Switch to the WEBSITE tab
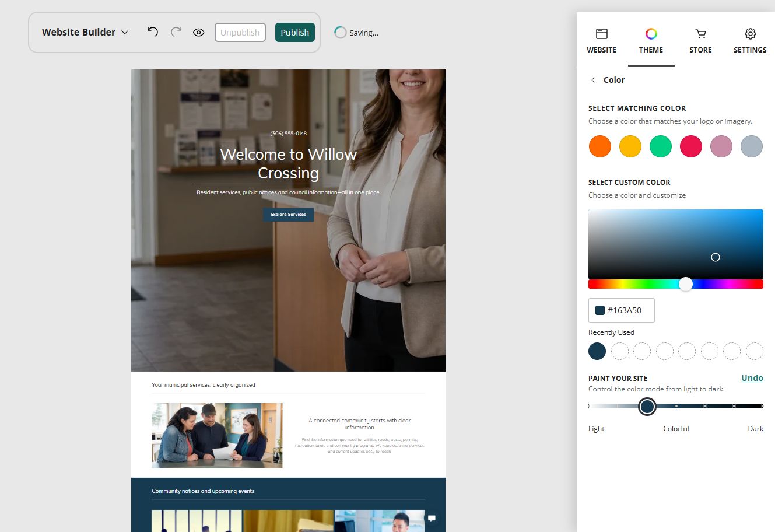 [x=601, y=41]
